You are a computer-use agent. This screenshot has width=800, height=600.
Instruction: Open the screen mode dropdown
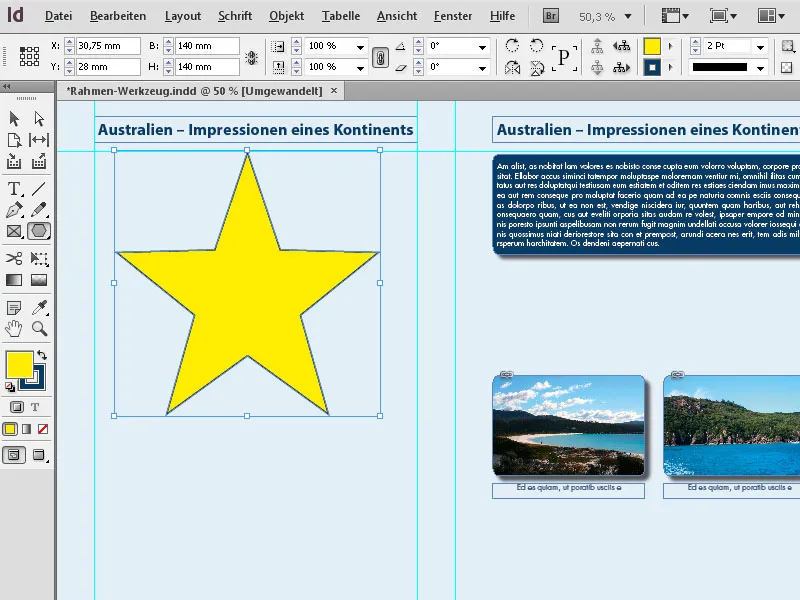[x=723, y=16]
